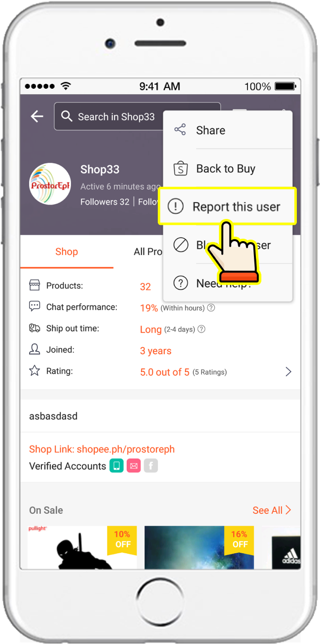The width and height of the screenshot is (320, 644).
Task: Click the Need help question mark icon
Action: coord(181,283)
